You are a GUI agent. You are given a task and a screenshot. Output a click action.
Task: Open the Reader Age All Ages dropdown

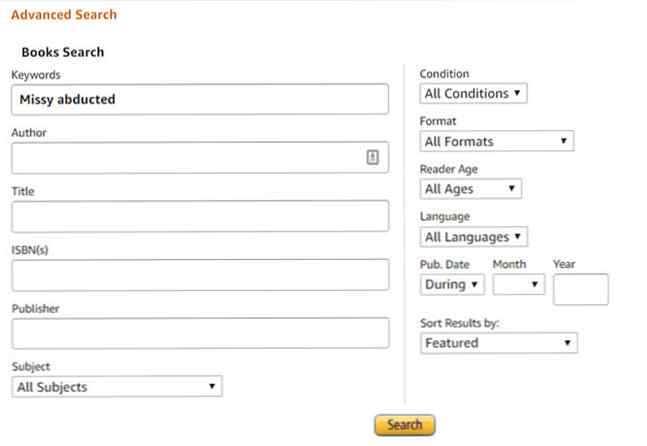point(470,188)
